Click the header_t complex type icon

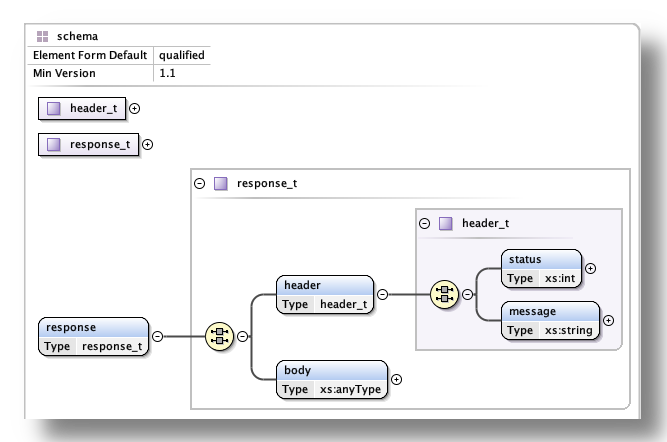click(54, 108)
